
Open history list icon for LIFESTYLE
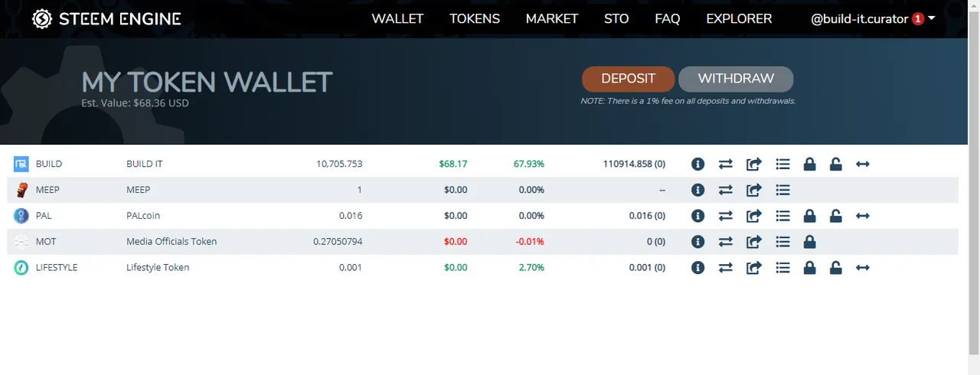pos(782,268)
